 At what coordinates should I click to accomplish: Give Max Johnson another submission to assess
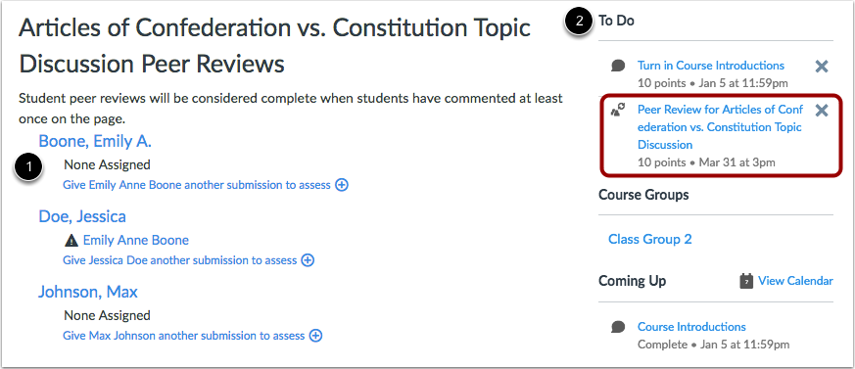click(x=184, y=336)
